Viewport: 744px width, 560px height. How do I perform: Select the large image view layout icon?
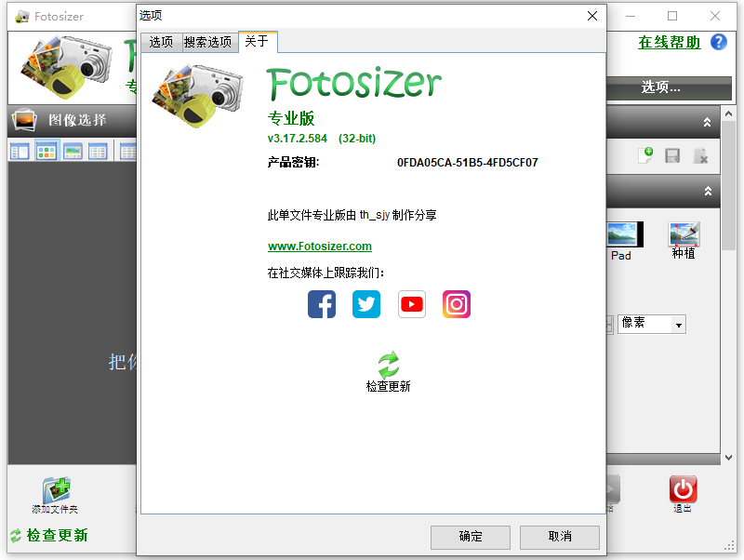(x=73, y=152)
